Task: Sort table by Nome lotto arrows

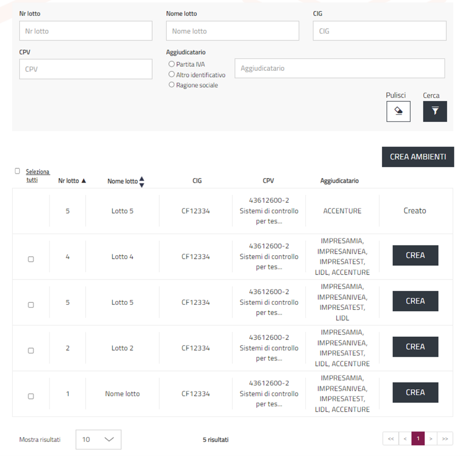Action: (142, 182)
